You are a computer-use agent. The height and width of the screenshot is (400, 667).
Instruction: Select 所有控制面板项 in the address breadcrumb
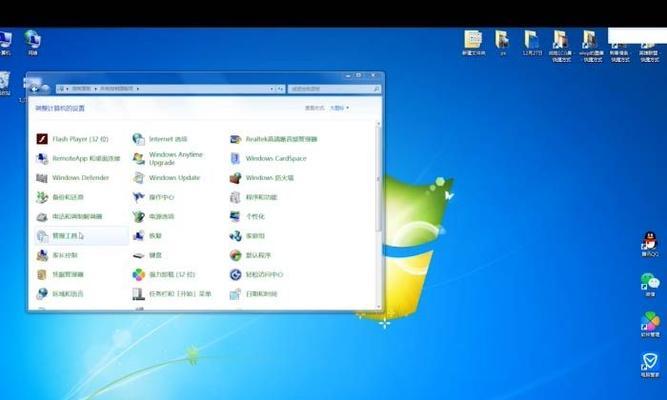pos(117,89)
